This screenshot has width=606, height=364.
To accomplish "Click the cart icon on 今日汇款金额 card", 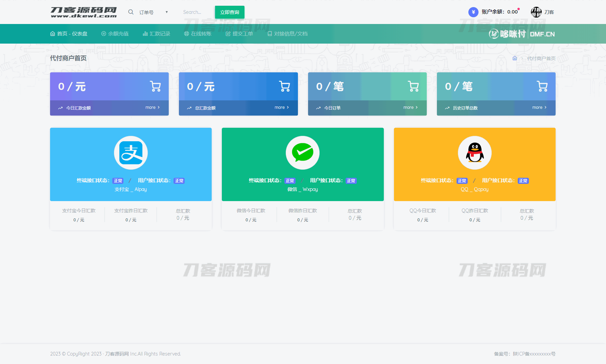I will [155, 87].
